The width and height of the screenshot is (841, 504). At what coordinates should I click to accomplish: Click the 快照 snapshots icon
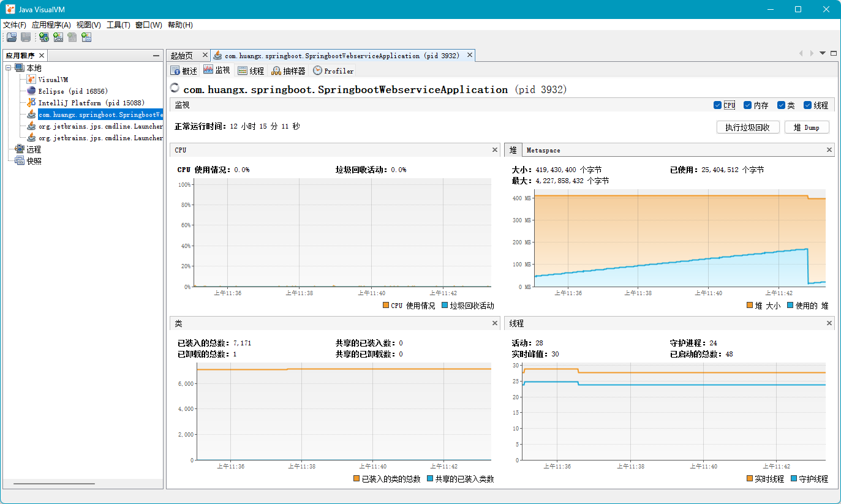point(20,161)
